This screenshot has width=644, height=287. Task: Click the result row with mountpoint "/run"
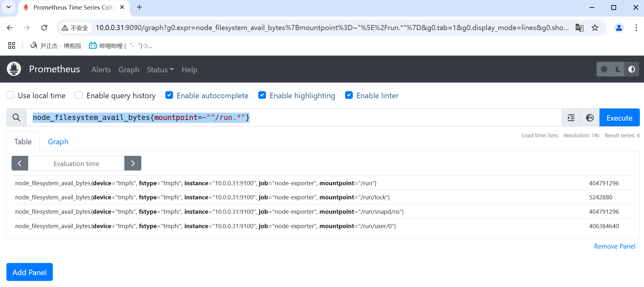click(x=323, y=183)
